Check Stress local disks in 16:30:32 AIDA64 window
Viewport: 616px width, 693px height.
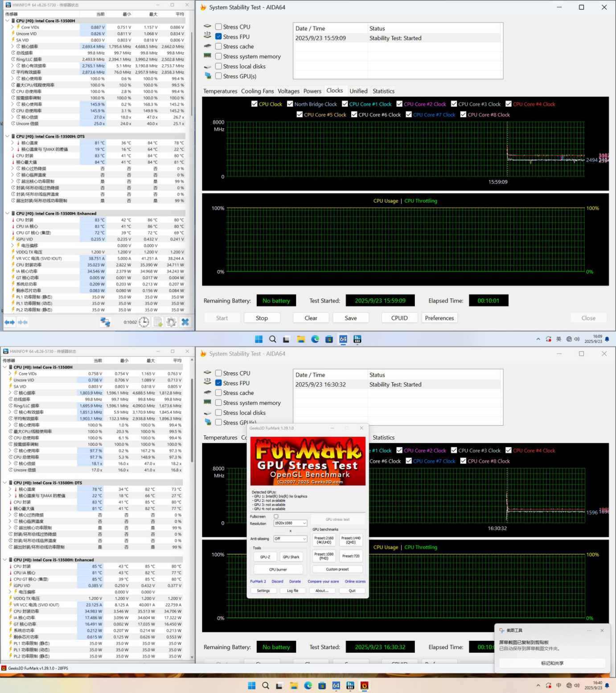click(x=218, y=412)
